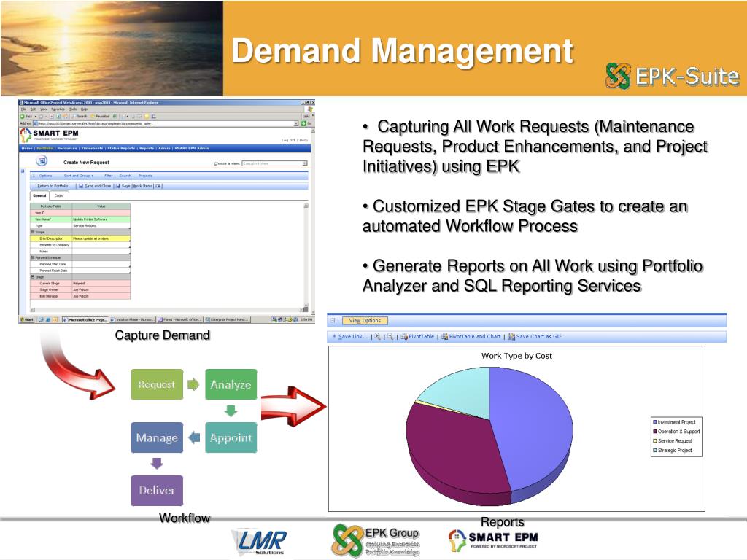Image resolution: width=747 pixels, height=560 pixels.
Task: Open the browser Tools menu
Action: 72,109
